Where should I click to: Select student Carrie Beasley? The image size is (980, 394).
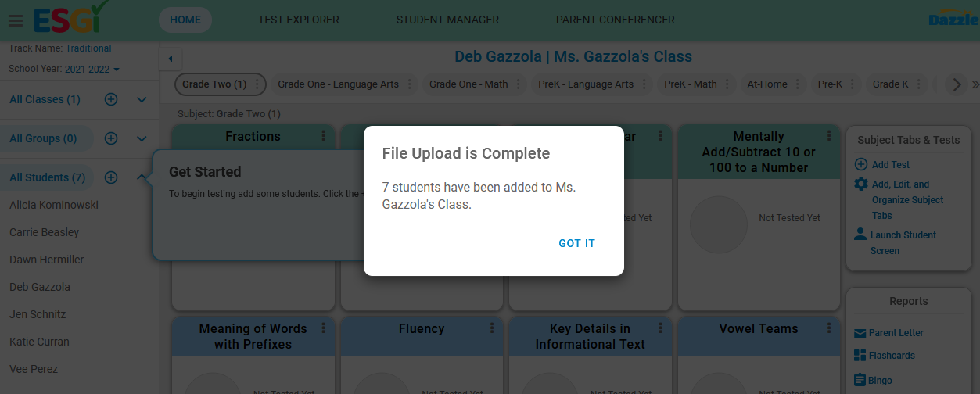coord(45,232)
